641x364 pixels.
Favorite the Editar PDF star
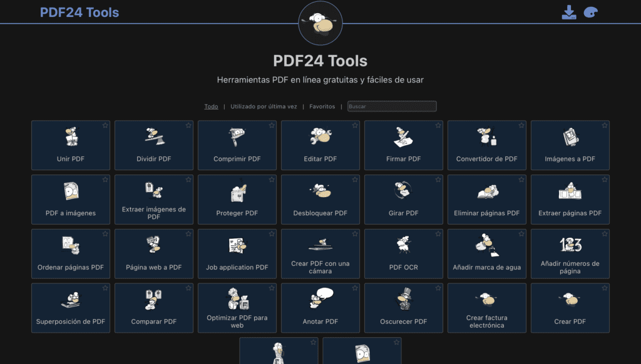355,126
